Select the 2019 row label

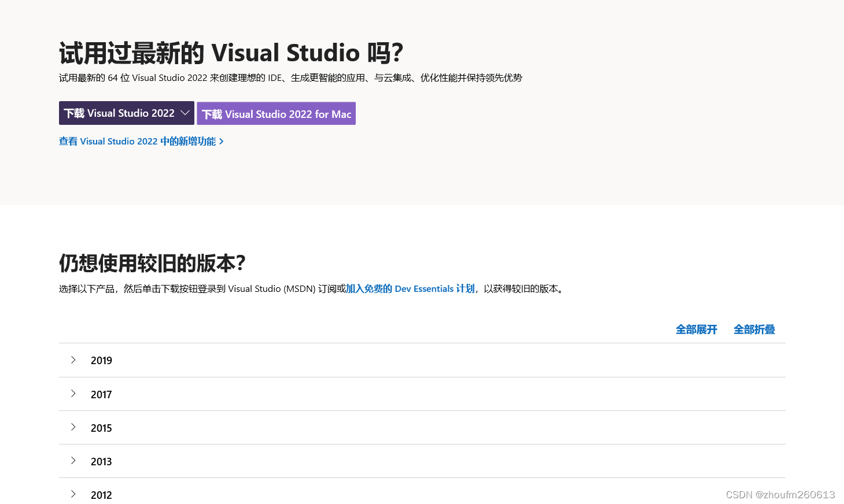coord(101,361)
